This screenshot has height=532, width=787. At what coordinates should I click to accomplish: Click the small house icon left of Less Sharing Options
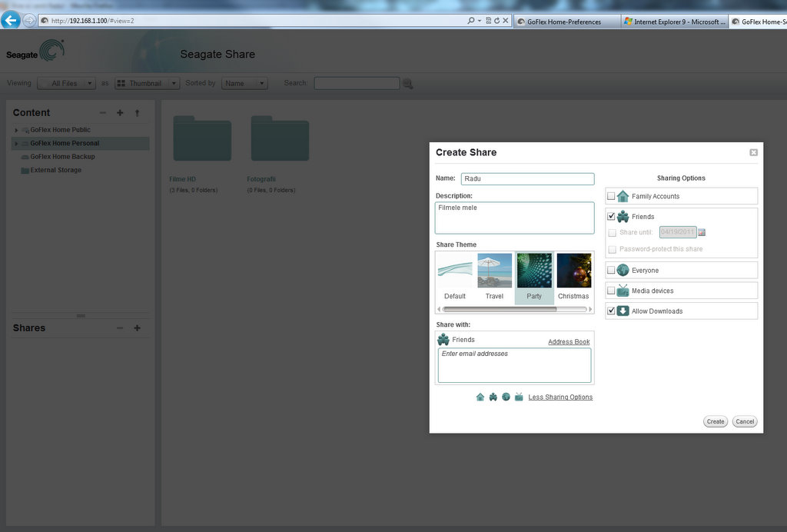[x=480, y=397]
